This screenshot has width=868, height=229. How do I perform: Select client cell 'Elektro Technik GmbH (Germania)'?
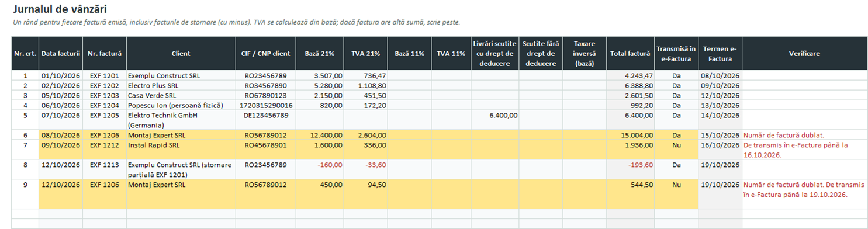pyautogui.click(x=181, y=120)
